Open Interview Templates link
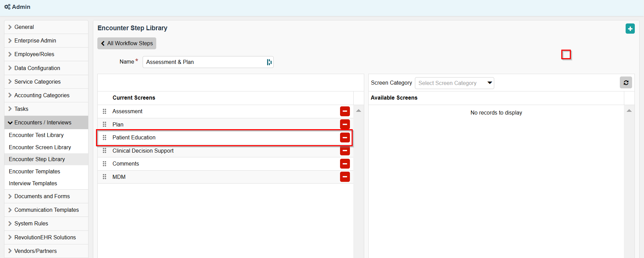Image resolution: width=644 pixels, height=258 pixels. pos(33,183)
